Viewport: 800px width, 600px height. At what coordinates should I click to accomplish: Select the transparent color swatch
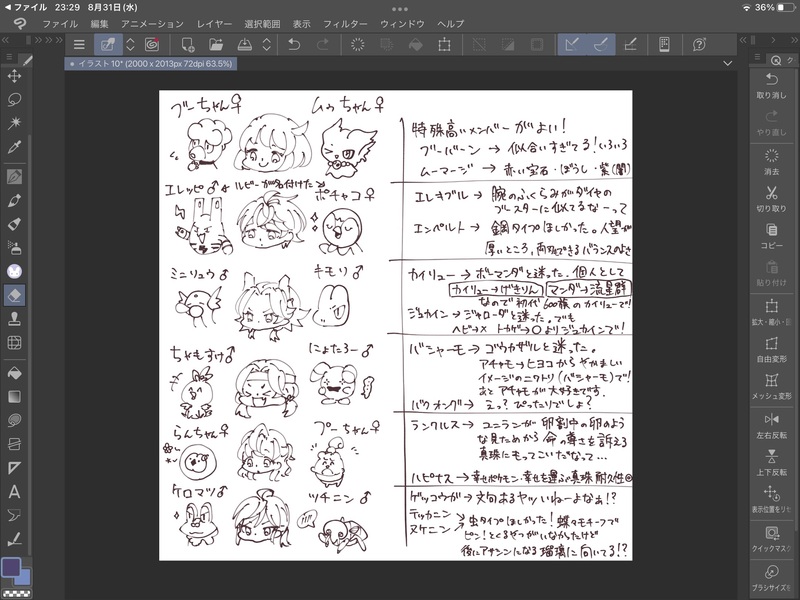click(15, 593)
